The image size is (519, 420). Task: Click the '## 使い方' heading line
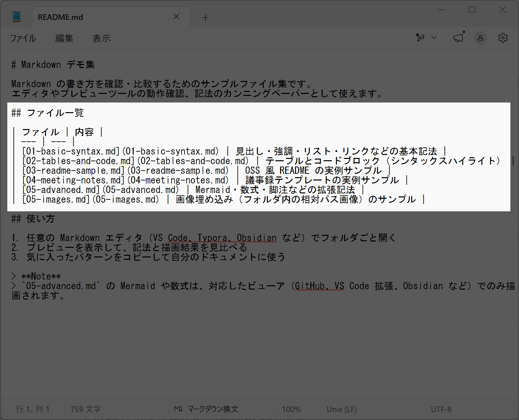33,219
